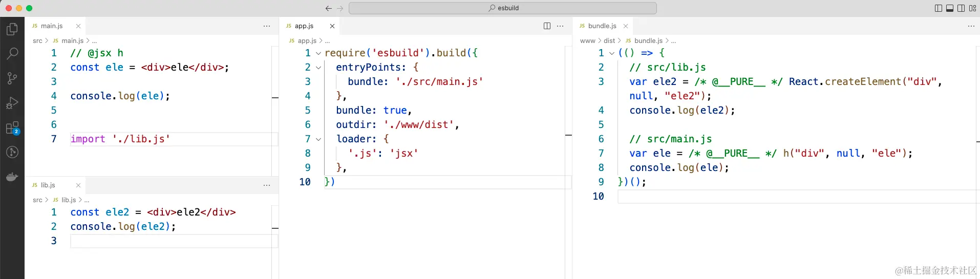This screenshot has width=980, height=279.
Task: Click '// src/lib.js' comment in bundle.js
Action: point(668,68)
